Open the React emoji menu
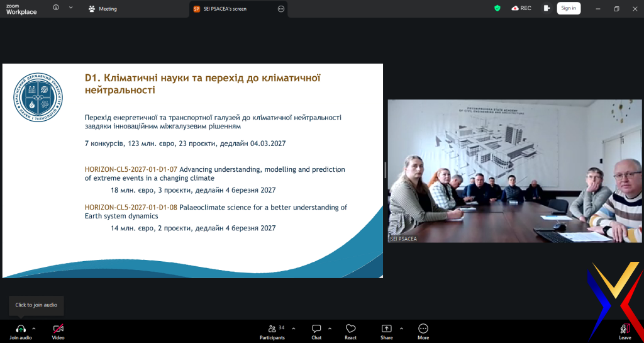644x343 pixels. click(350, 329)
